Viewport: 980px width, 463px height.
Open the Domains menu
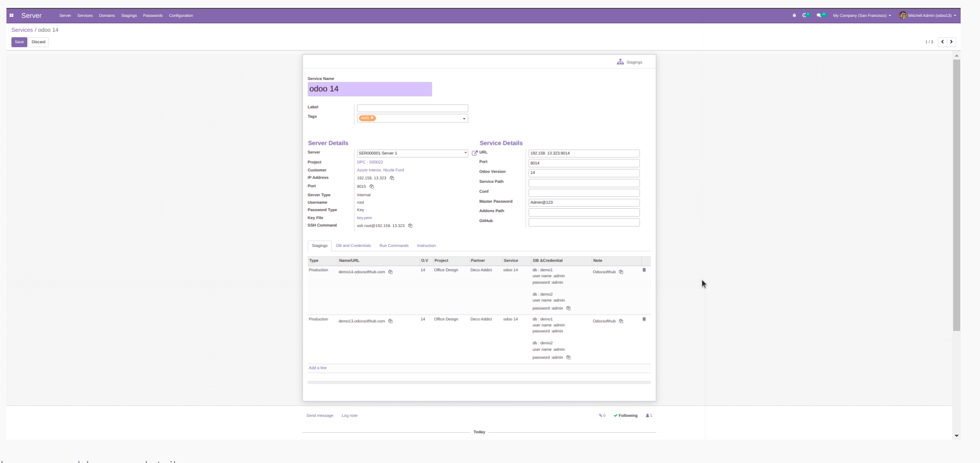click(107, 15)
